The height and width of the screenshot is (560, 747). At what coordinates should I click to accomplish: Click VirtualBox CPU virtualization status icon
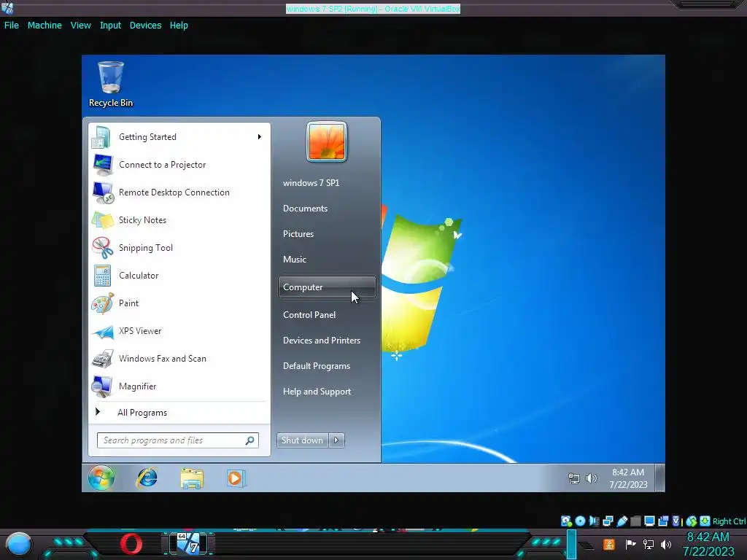tap(676, 521)
